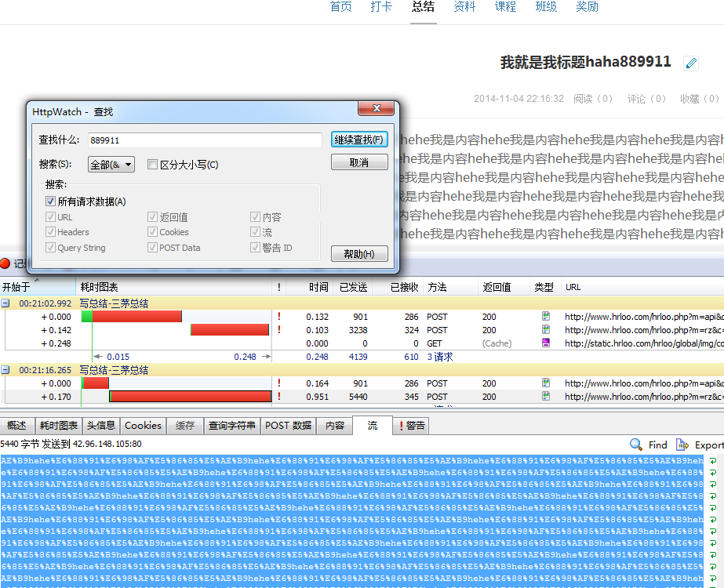
Task: Click the 查找什么 search input containing 889911
Action: (204, 139)
